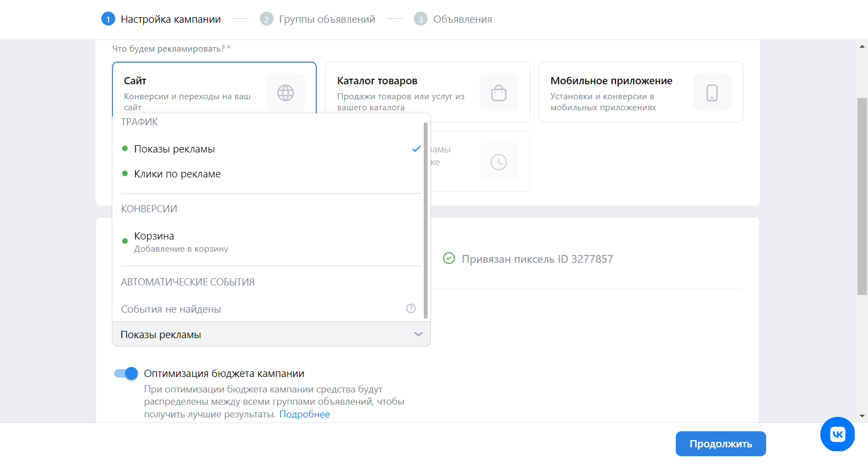Click the globe icon on Сайт card
The width and height of the screenshot is (868, 464).
point(285,93)
